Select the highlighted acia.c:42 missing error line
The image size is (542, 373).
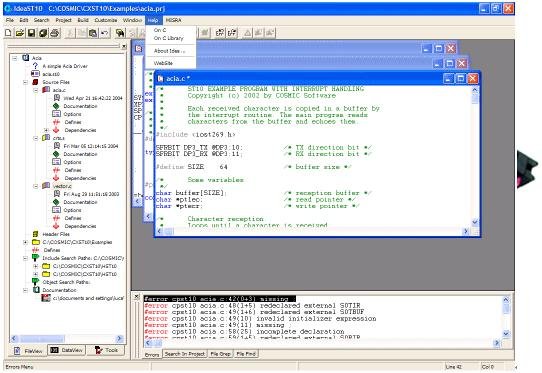click(220, 299)
